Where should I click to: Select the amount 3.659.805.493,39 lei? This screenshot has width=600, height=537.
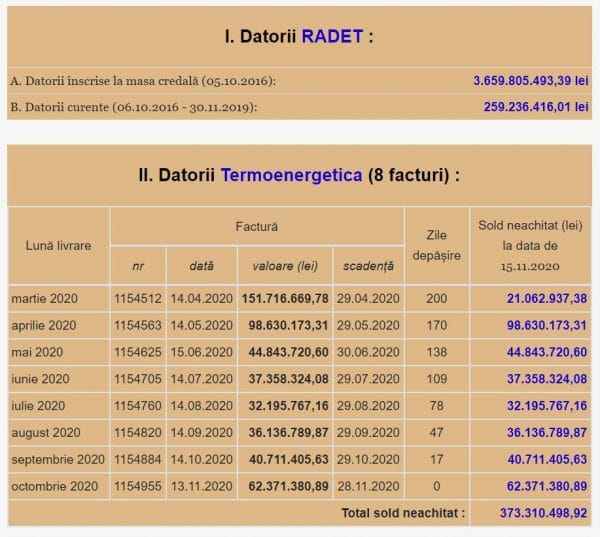[x=531, y=81]
